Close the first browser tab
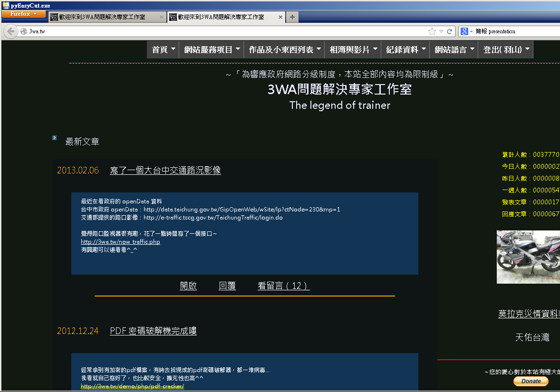This screenshot has height=392, width=560. 162,17
